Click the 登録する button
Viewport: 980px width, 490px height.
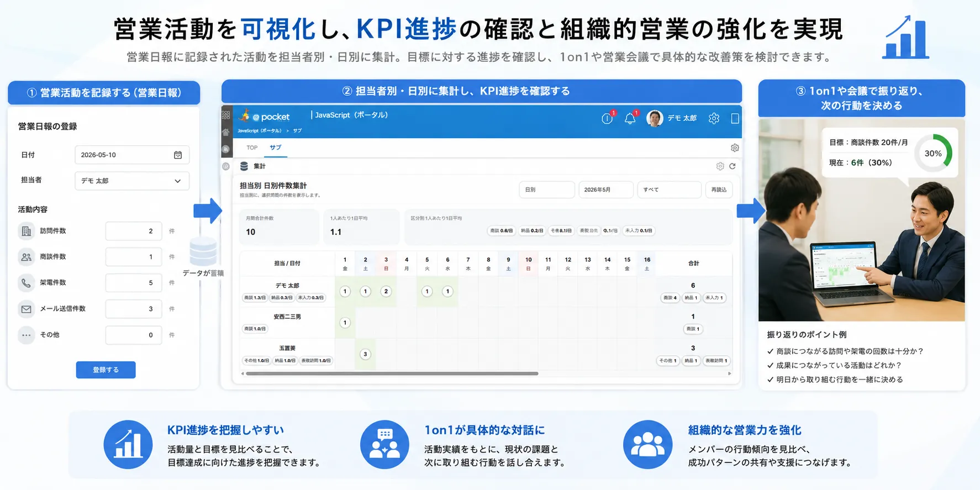(x=106, y=370)
